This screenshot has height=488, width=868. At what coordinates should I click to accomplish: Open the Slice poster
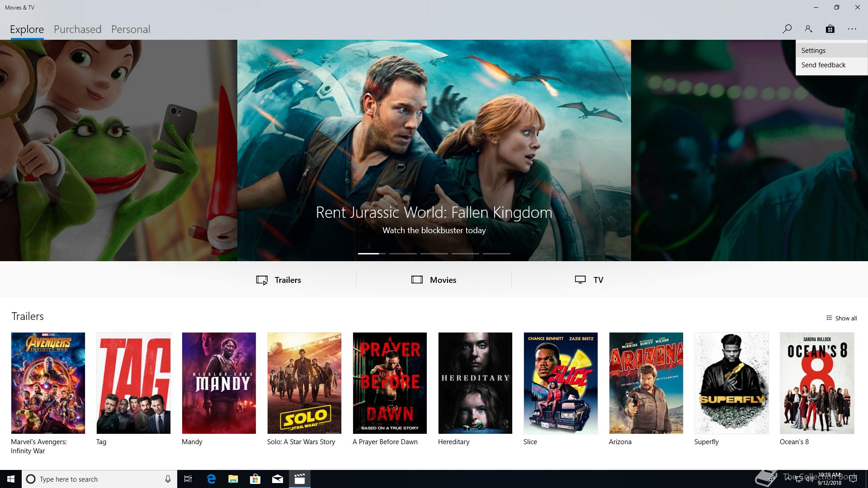point(561,383)
